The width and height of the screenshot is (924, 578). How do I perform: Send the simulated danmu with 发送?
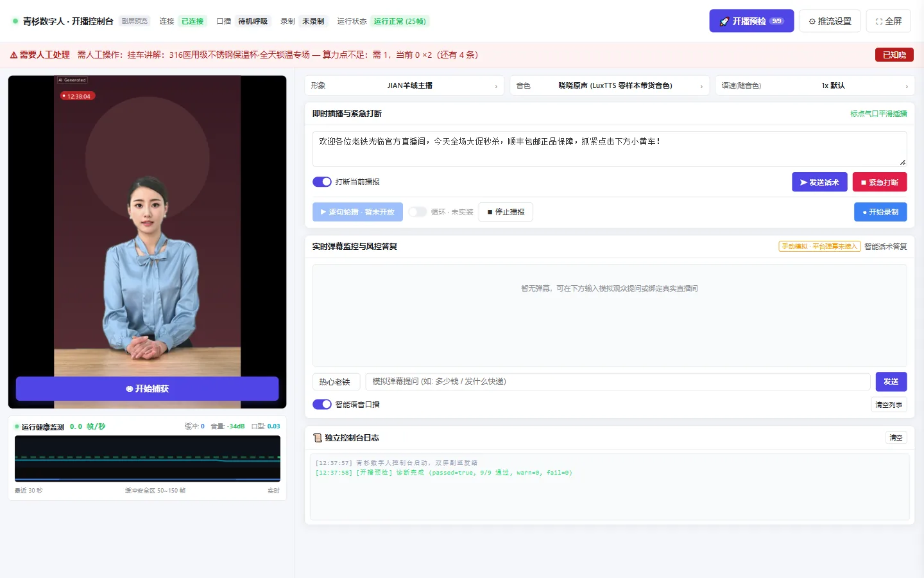(891, 381)
